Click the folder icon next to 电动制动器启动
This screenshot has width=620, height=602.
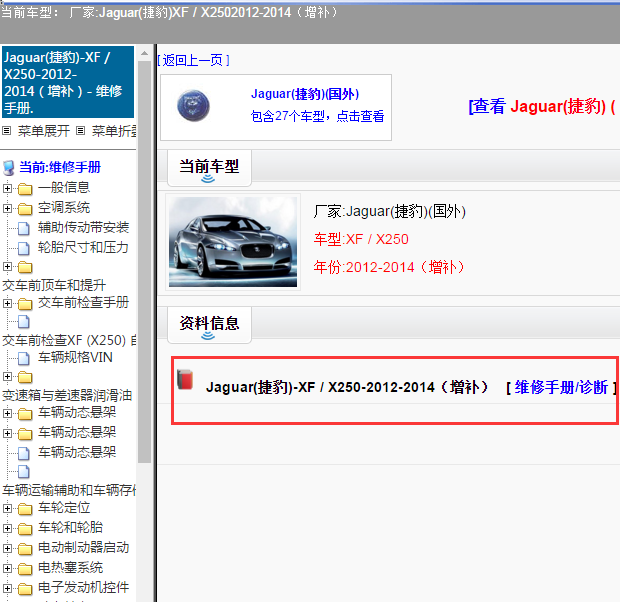[x=25, y=549]
